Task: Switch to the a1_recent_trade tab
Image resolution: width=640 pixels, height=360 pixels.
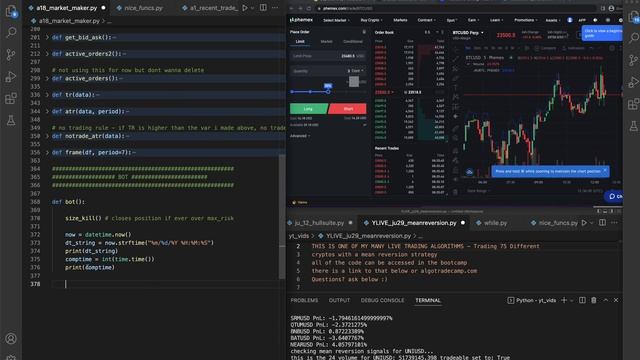Action: 209,8
